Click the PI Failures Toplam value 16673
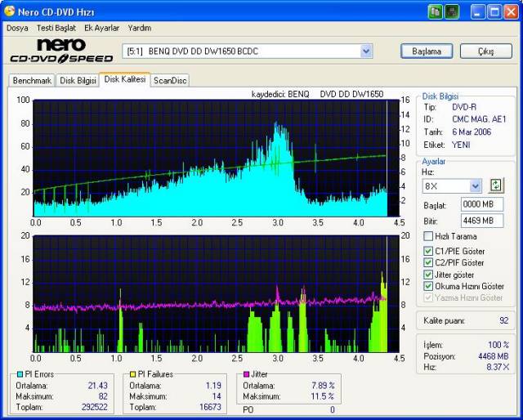 tap(210, 407)
